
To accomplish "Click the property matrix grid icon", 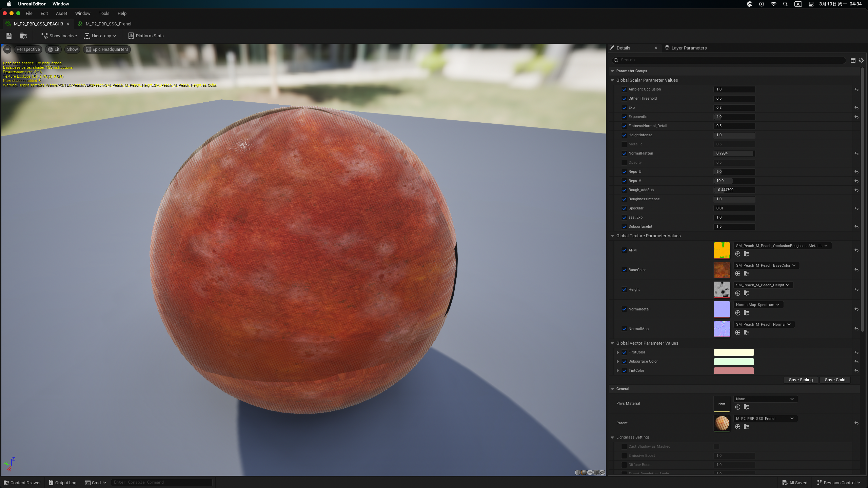I will click(853, 60).
